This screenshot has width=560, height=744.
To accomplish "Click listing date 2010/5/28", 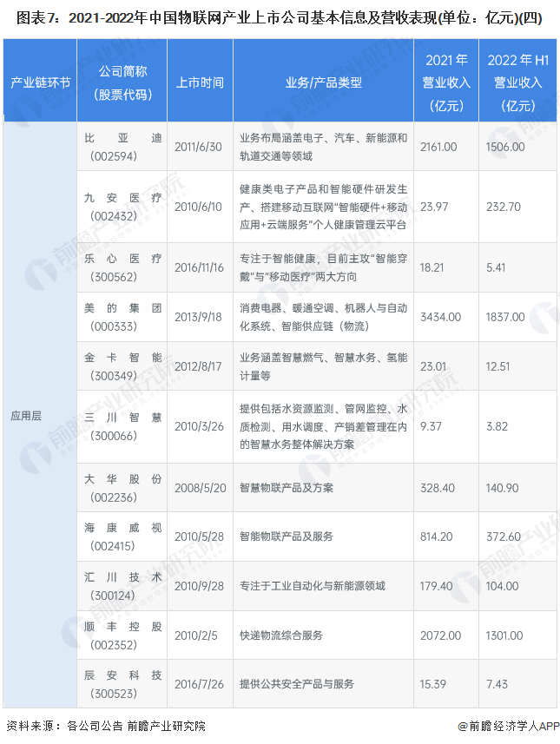I will pyautogui.click(x=199, y=537).
